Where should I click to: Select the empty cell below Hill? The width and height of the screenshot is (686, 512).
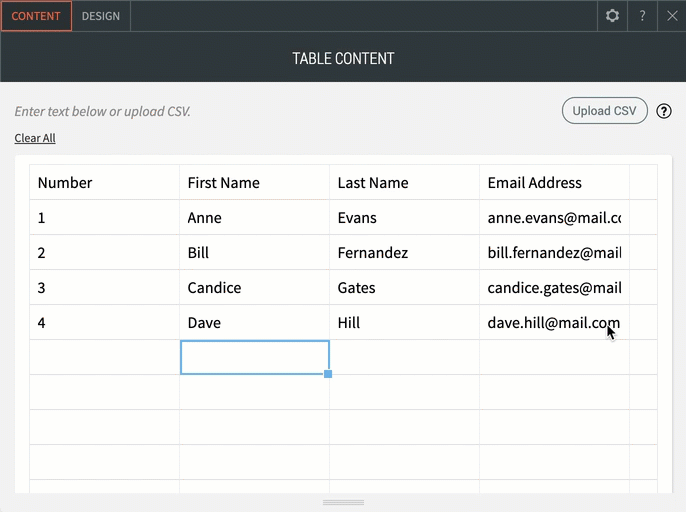[404, 357]
